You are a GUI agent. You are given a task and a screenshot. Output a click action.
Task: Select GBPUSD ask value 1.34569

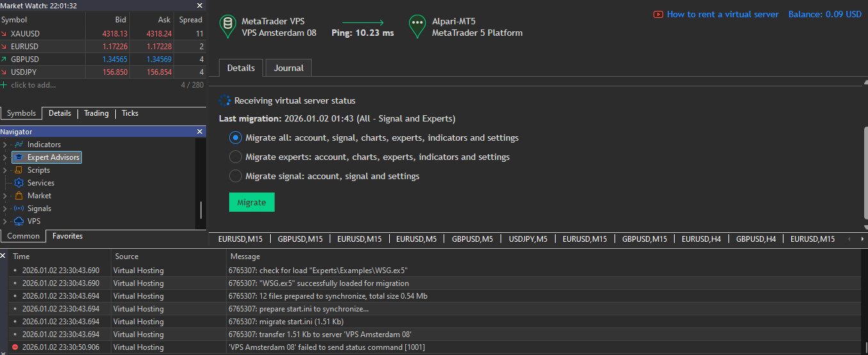coord(159,59)
